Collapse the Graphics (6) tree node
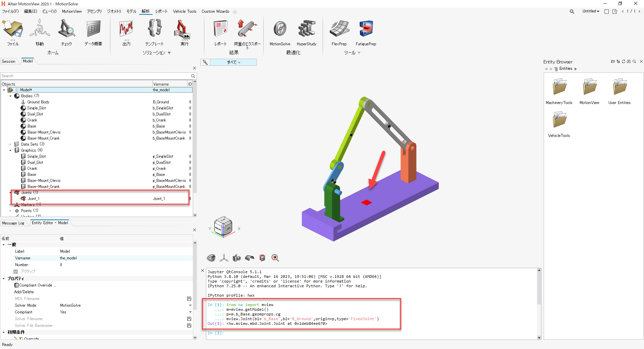The image size is (644, 349). 10,150
